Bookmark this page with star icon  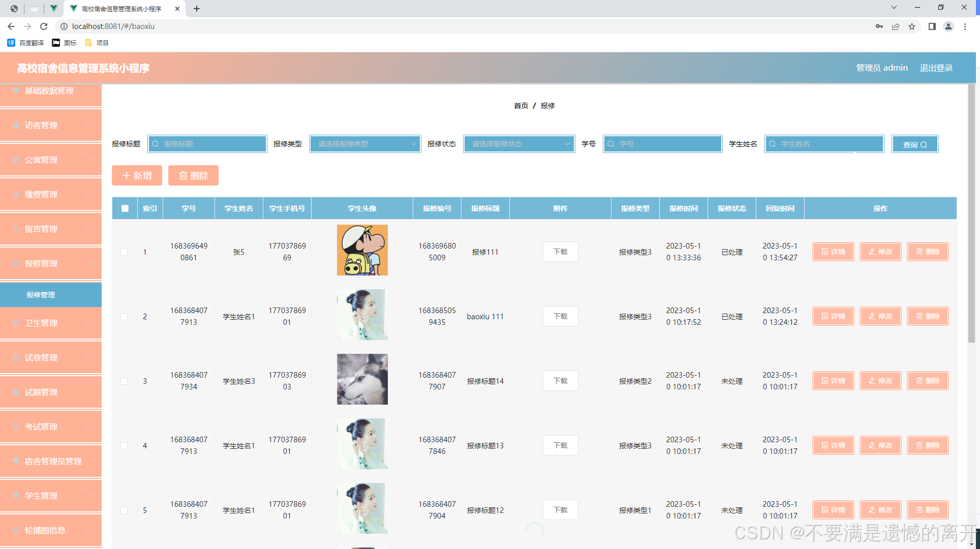(x=912, y=26)
